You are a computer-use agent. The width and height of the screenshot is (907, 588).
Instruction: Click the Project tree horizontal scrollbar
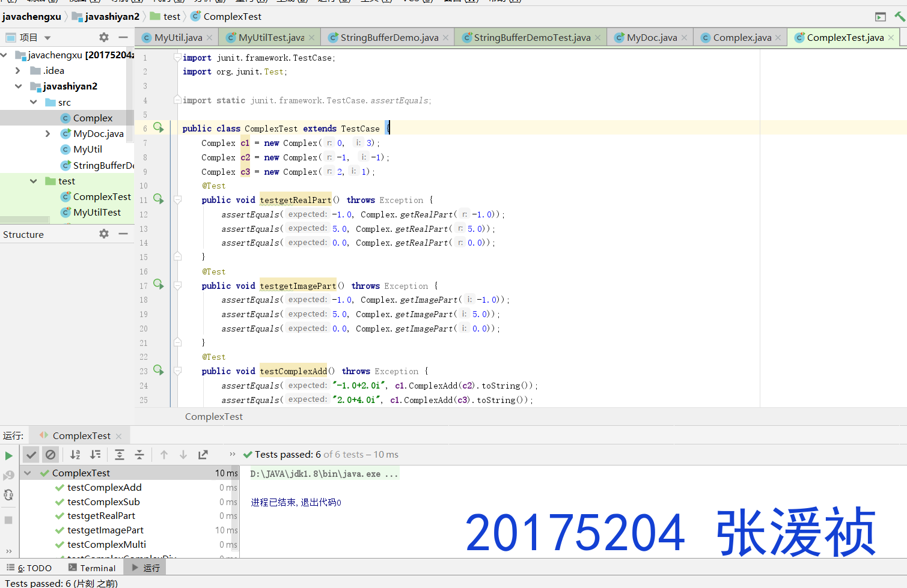point(25,220)
